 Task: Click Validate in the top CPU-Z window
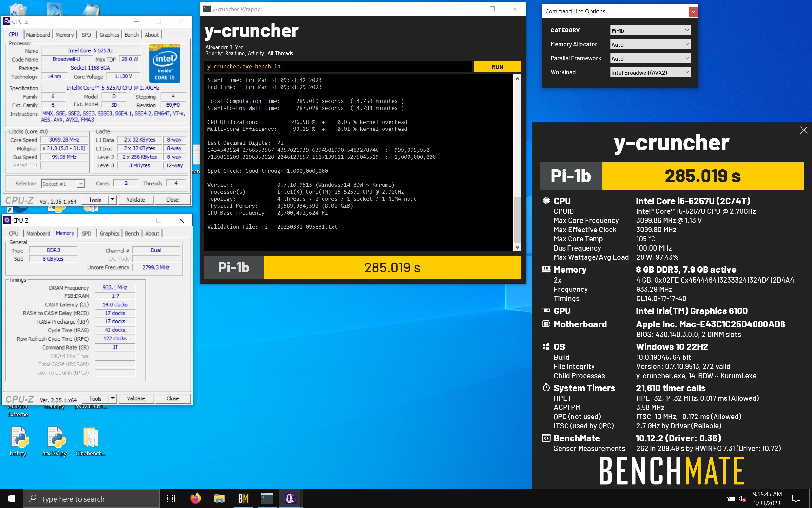[135, 200]
